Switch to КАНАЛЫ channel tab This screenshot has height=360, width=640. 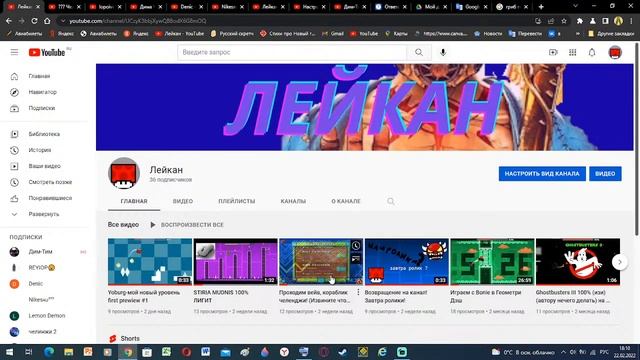click(293, 201)
